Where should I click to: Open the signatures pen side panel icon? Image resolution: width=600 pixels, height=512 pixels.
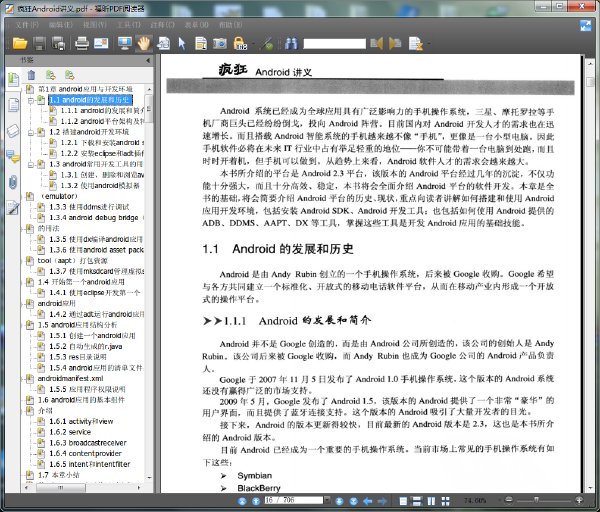(13, 208)
